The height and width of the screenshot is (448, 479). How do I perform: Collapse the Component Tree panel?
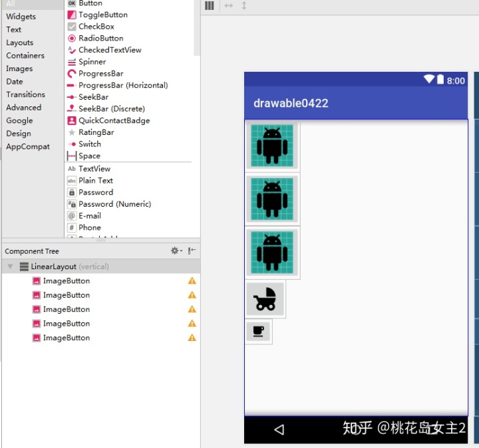pos(192,251)
